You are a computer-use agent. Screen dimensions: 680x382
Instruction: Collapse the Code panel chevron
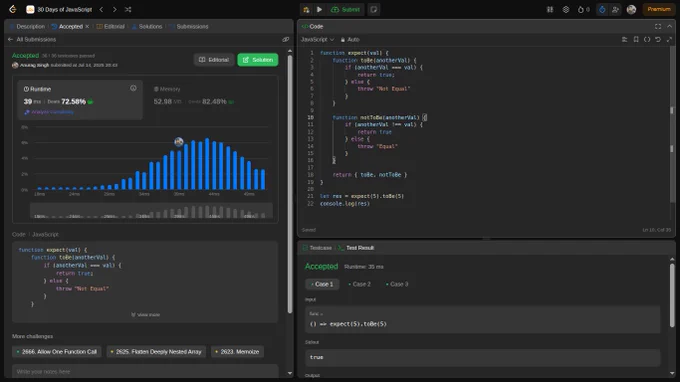point(670,26)
